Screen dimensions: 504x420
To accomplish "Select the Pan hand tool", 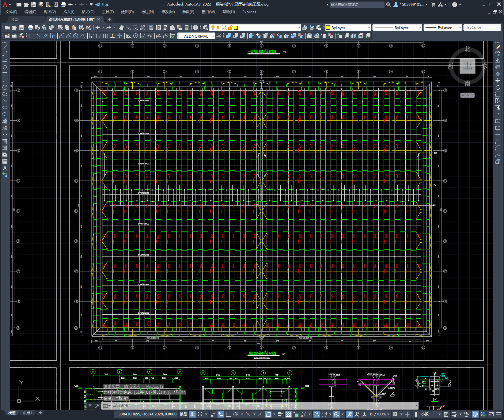I will pos(121,28).
